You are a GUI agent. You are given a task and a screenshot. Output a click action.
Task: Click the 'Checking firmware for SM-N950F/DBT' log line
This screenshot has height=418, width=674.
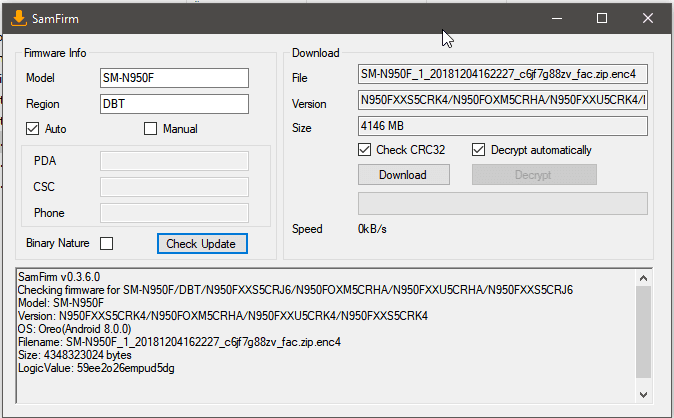pos(295,290)
